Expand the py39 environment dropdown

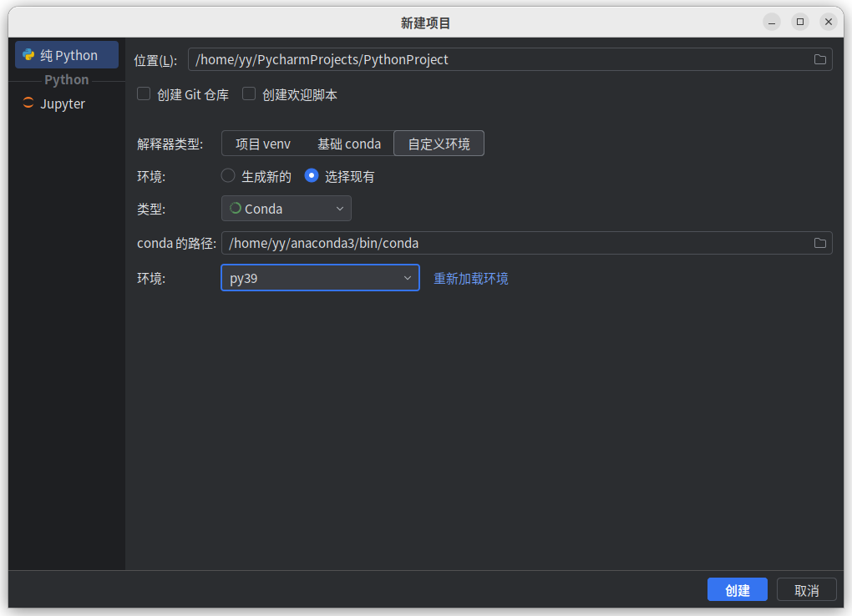click(x=320, y=278)
